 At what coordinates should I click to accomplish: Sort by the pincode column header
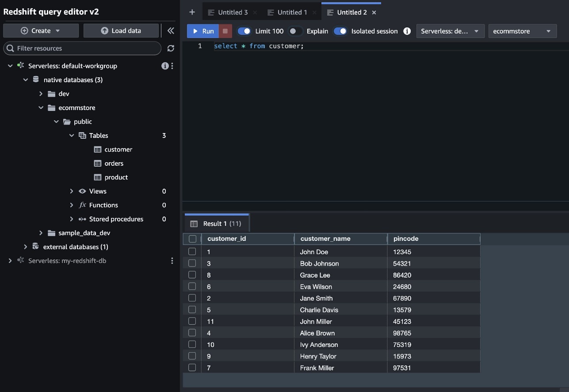[434, 239]
